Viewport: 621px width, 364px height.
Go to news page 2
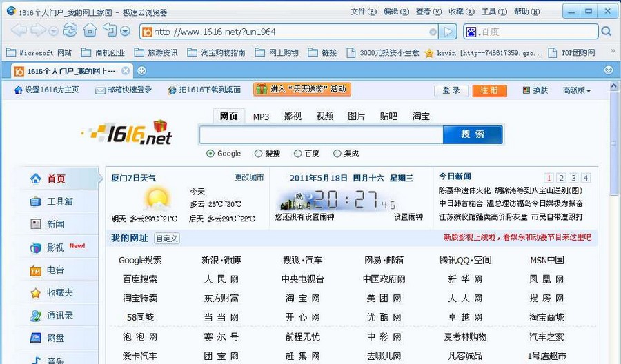pyautogui.click(x=561, y=178)
